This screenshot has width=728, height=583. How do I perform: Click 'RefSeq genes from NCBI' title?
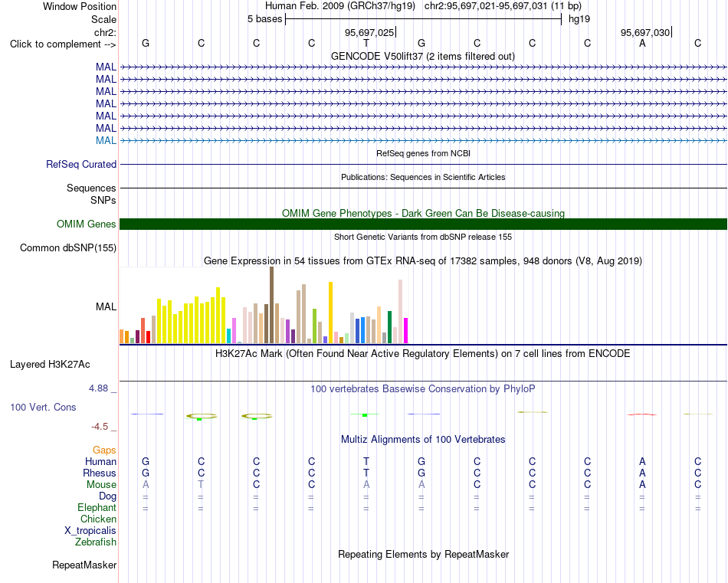(423, 153)
